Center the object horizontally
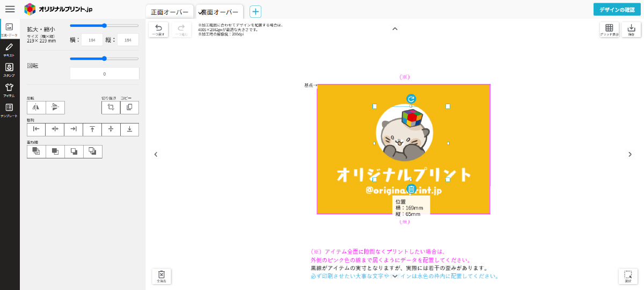Viewport: 644px width, 290px height. (55, 129)
